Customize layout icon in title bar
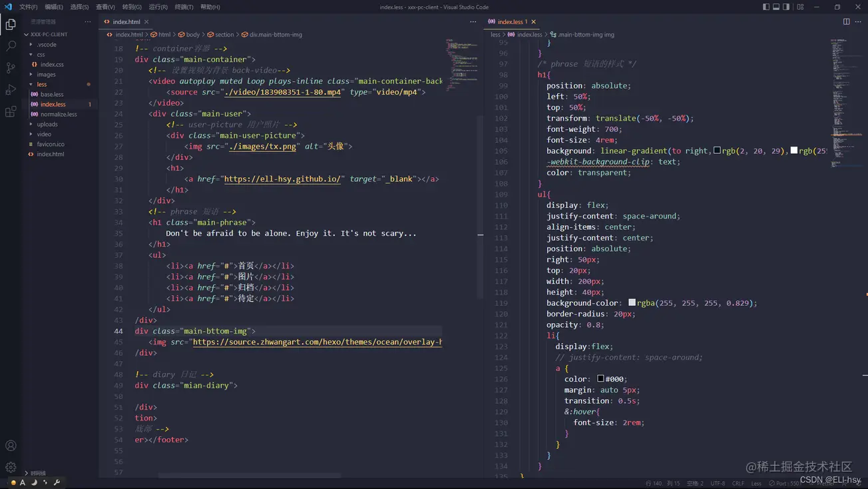This screenshot has width=868, height=489. point(800,7)
